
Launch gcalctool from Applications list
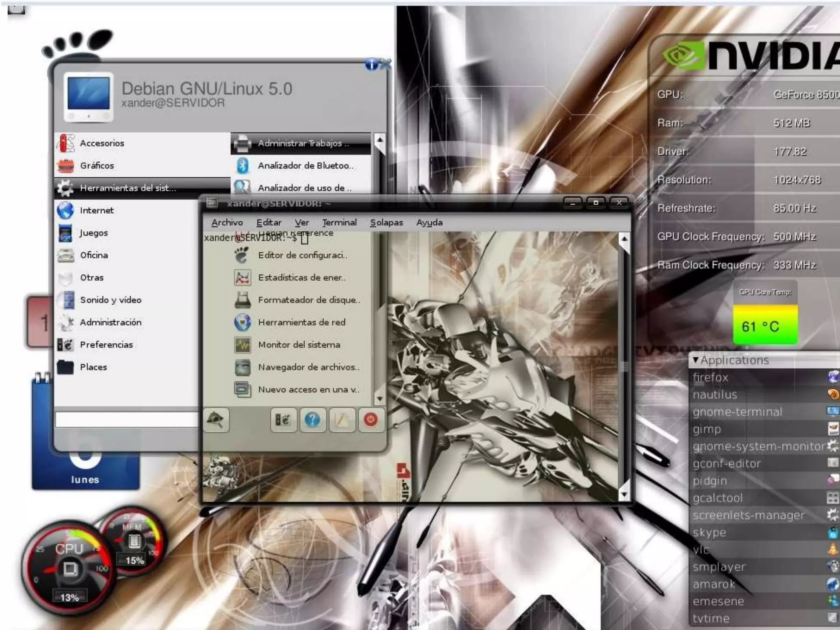pyautogui.click(x=765, y=498)
